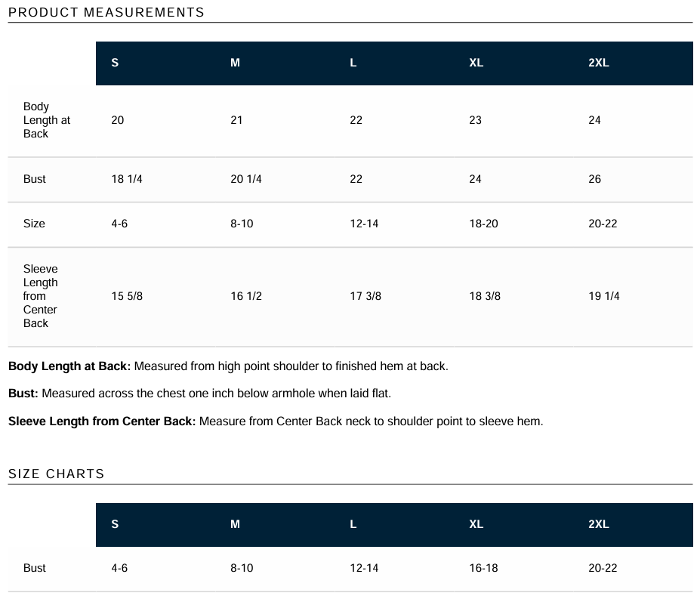Click the PRODUCT MEASUREMENTS heading
Image resolution: width=700 pixels, height=605 pixels.
click(x=106, y=13)
